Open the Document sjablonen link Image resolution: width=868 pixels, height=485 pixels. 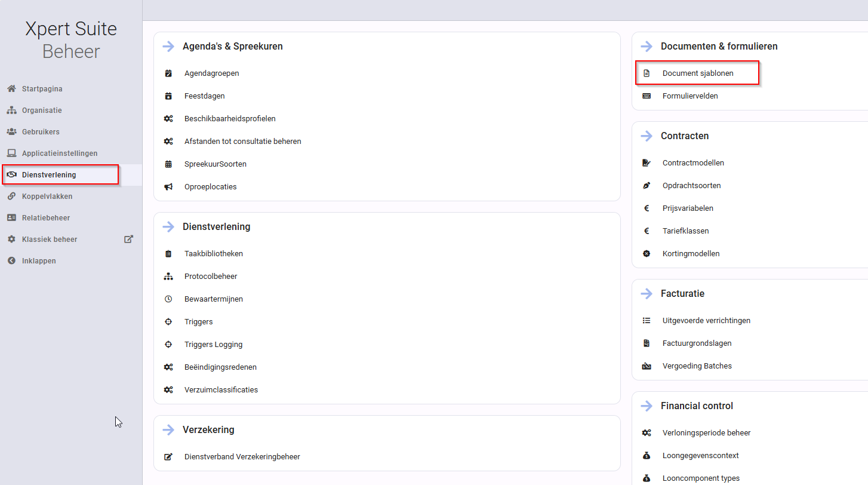click(x=698, y=73)
